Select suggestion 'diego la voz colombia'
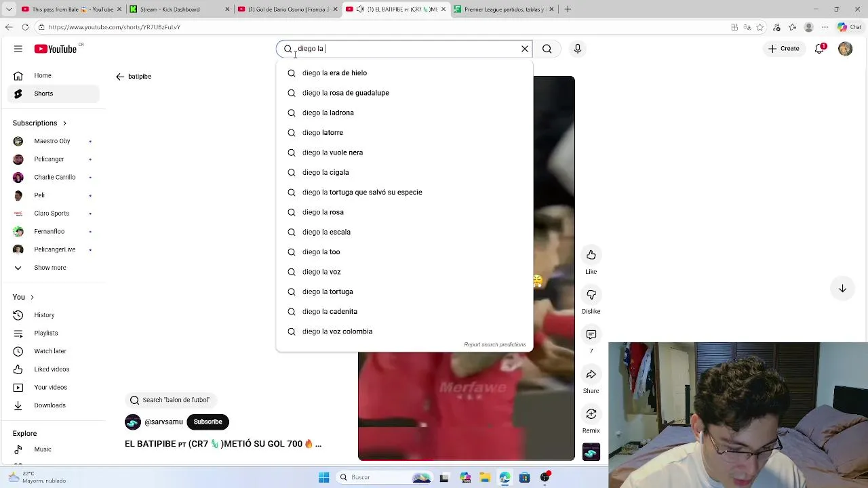Viewport: 868px width, 488px height. click(405, 331)
